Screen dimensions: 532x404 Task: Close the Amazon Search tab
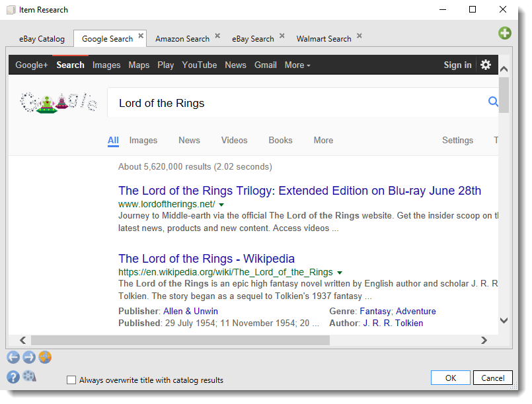217,35
